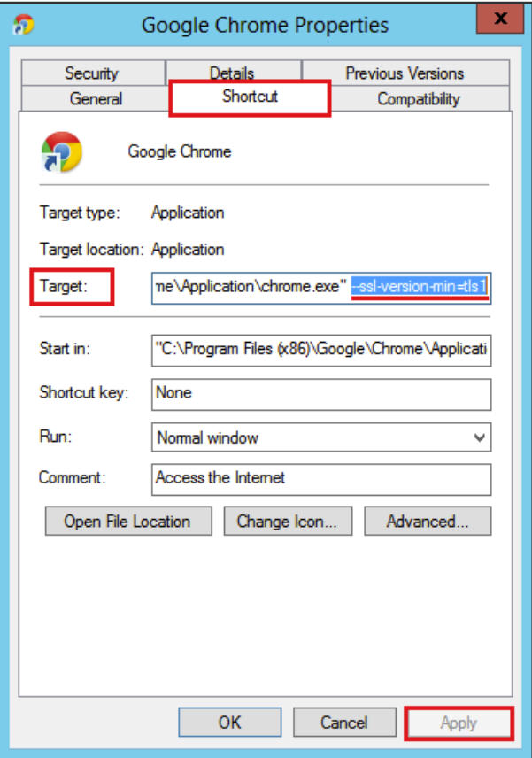This screenshot has height=758, width=532.
Task: Select the Normal window combo box
Action: (321, 437)
